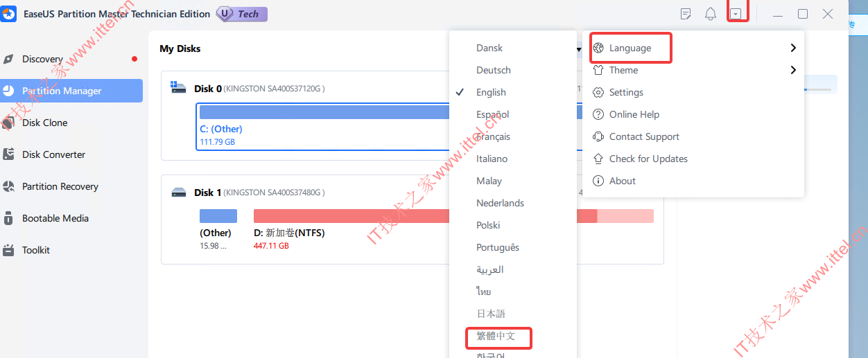Click the Check for Updates arrow icon

[x=598, y=159]
